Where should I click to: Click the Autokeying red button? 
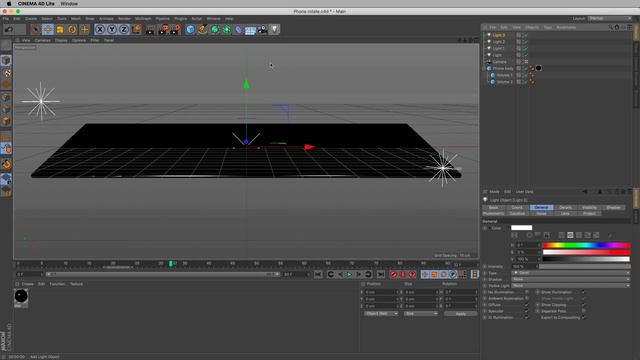pos(403,275)
